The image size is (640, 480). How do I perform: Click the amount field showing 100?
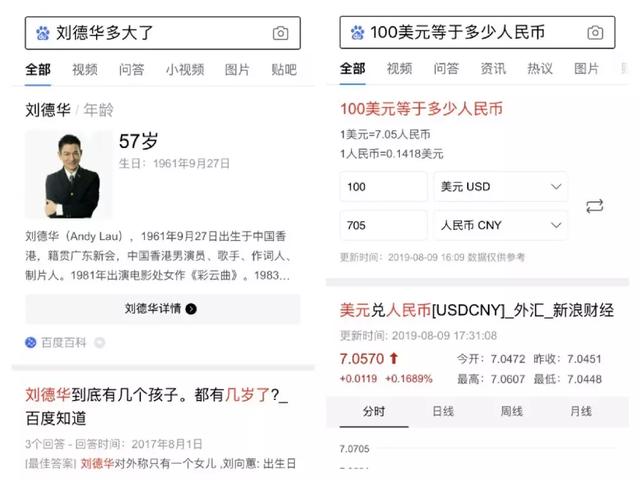click(x=384, y=187)
